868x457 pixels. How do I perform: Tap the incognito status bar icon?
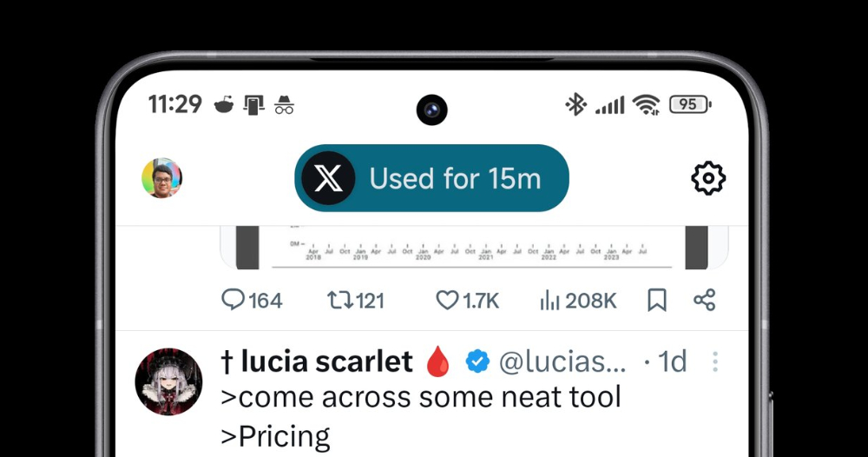pos(284,105)
